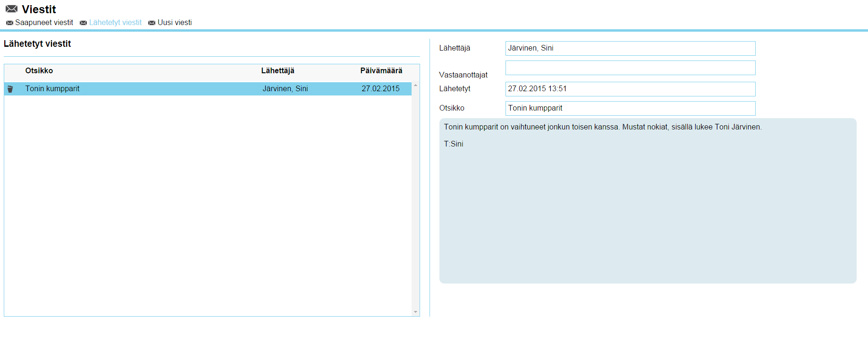Click the message list scrollbar up arrow

point(415,85)
